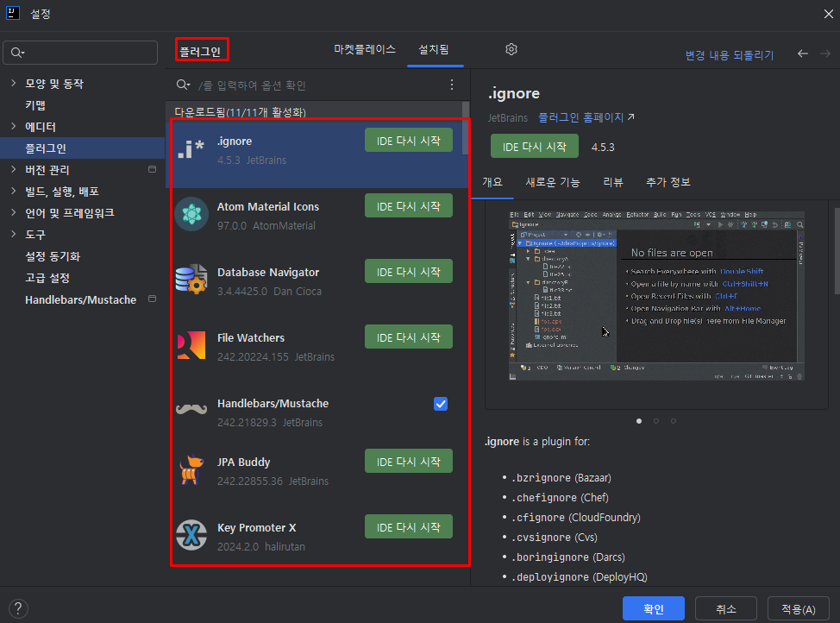Select the first screenshot carousel dot
This screenshot has height=623, width=840.
(x=638, y=421)
